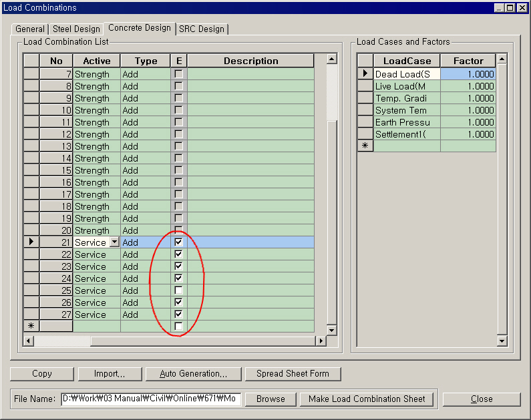Click new row asterisk in Load Cases
The height and width of the screenshot is (420, 531).
(x=365, y=146)
